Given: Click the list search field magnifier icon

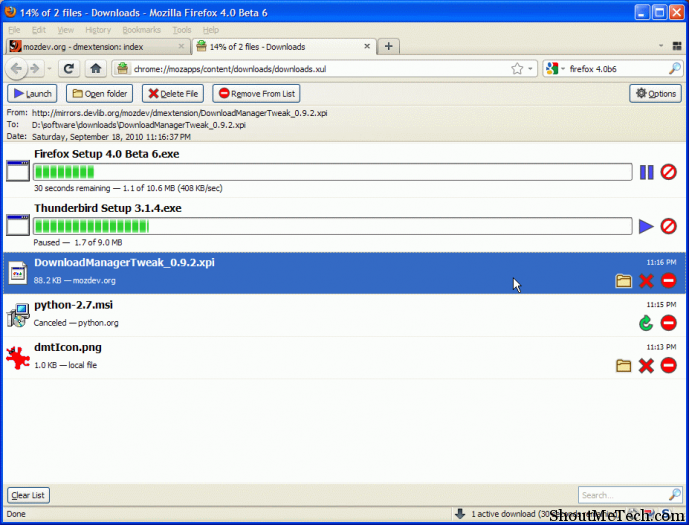Looking at the screenshot, I should [674, 495].
